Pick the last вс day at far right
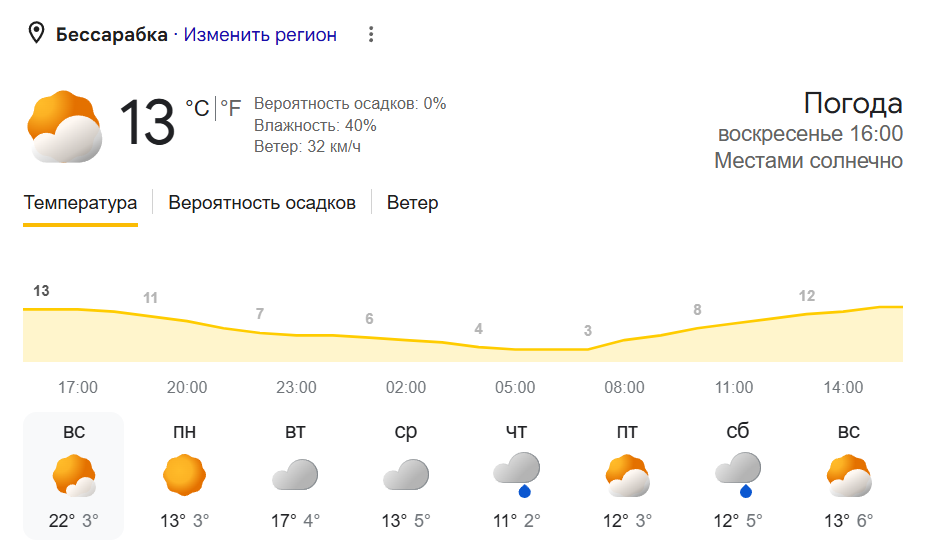 tap(848, 476)
